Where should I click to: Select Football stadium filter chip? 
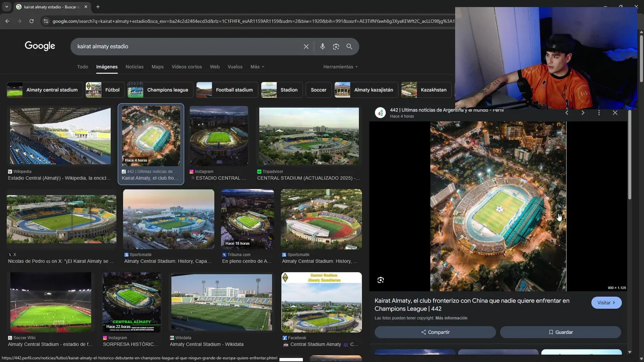[226, 90]
